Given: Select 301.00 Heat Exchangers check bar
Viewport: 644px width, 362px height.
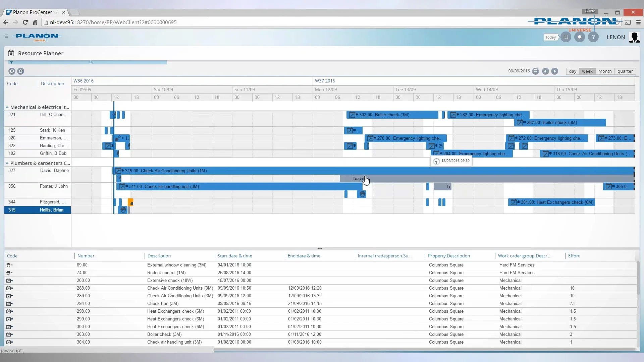Looking at the screenshot, I should pos(551,202).
